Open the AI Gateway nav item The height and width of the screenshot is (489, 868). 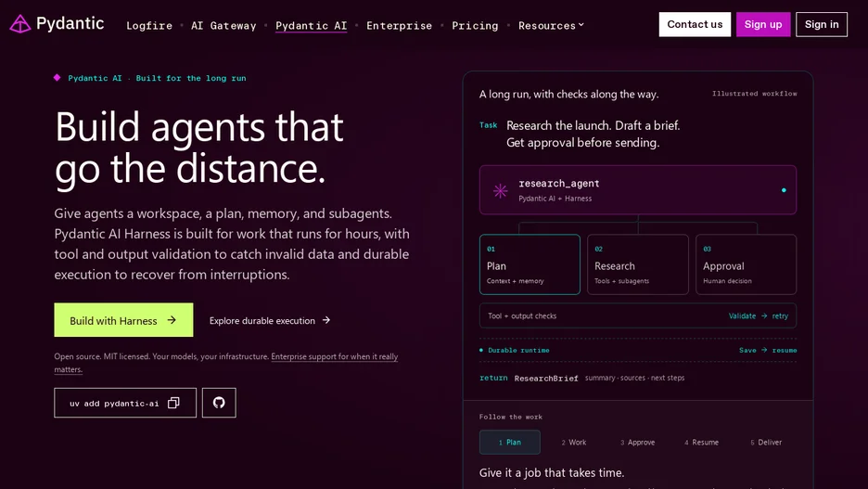223,25
